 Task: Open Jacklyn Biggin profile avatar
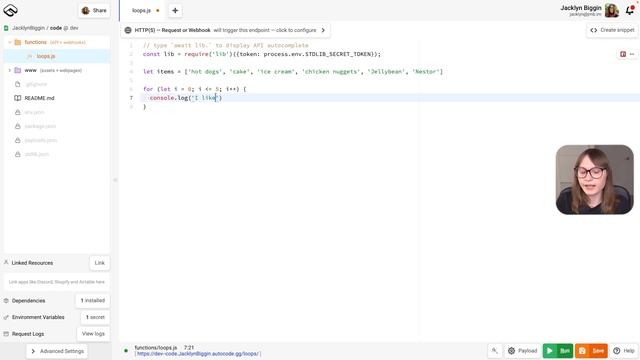click(611, 11)
